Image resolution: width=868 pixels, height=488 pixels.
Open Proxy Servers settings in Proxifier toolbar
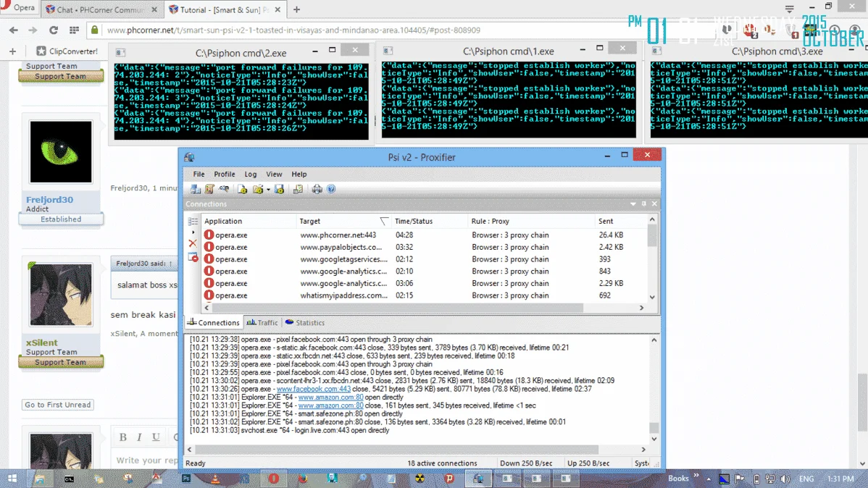195,189
